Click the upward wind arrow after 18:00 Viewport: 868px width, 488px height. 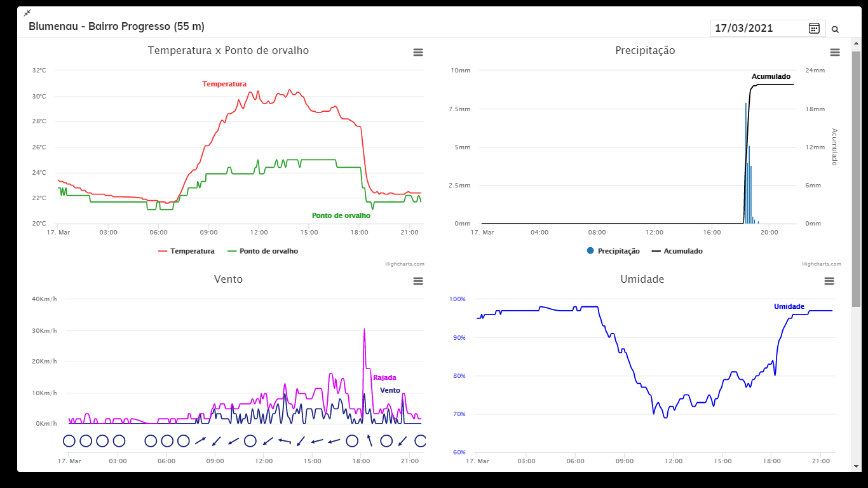coord(369,440)
